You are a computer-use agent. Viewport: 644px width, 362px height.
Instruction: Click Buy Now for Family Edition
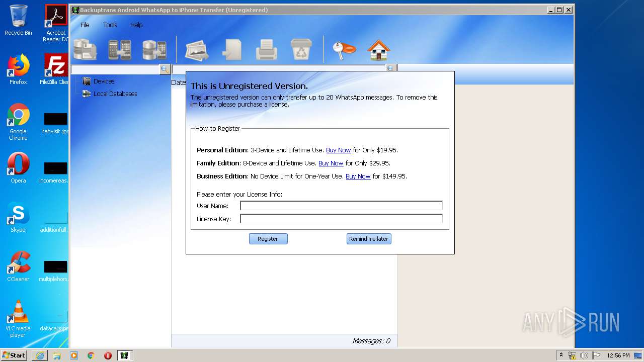click(331, 163)
